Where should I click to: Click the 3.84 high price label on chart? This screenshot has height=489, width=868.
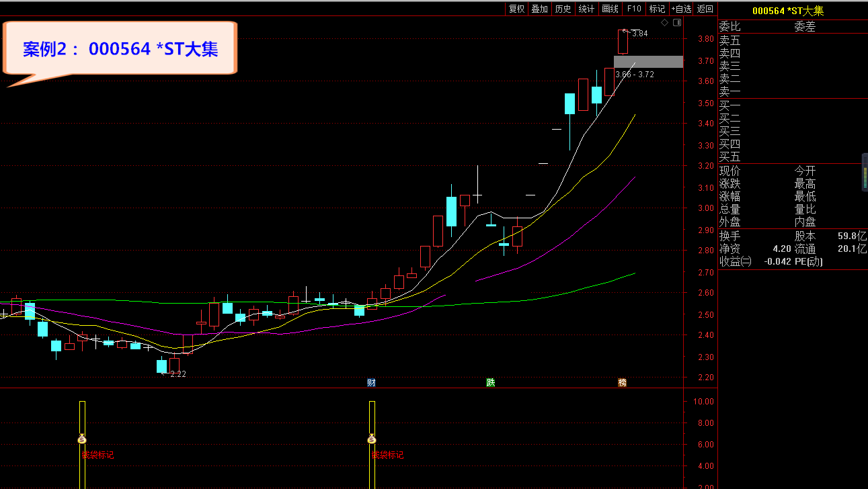[639, 34]
